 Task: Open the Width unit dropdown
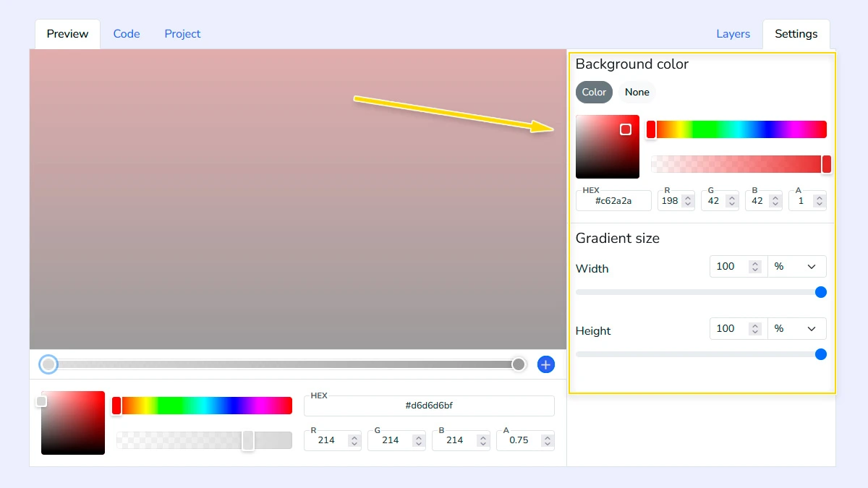[797, 266]
